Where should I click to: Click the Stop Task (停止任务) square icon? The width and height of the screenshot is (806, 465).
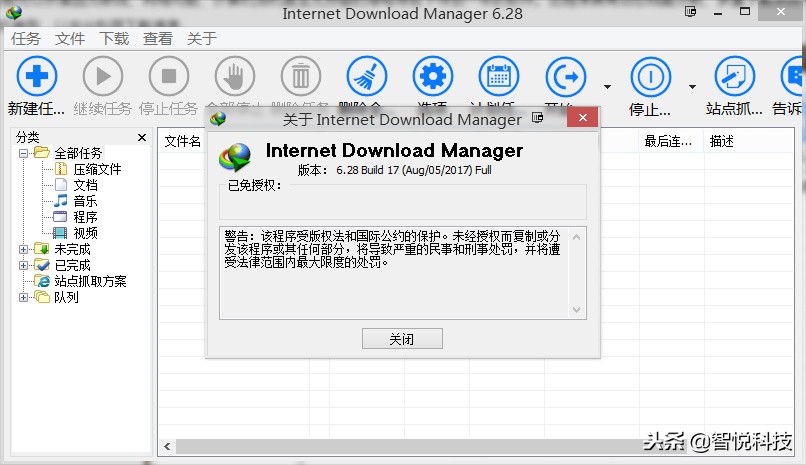point(169,76)
